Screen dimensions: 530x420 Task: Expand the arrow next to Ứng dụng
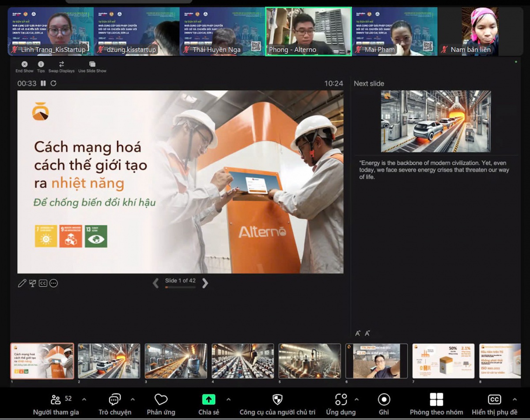(x=356, y=400)
